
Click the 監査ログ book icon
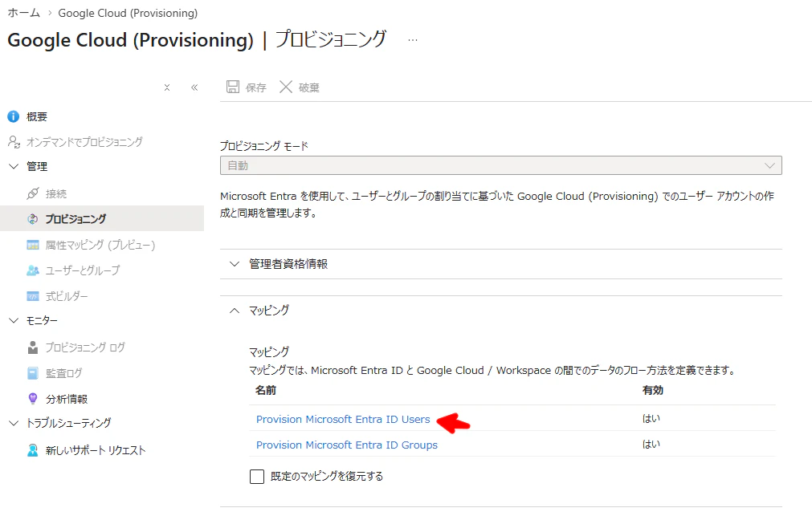[33, 372]
